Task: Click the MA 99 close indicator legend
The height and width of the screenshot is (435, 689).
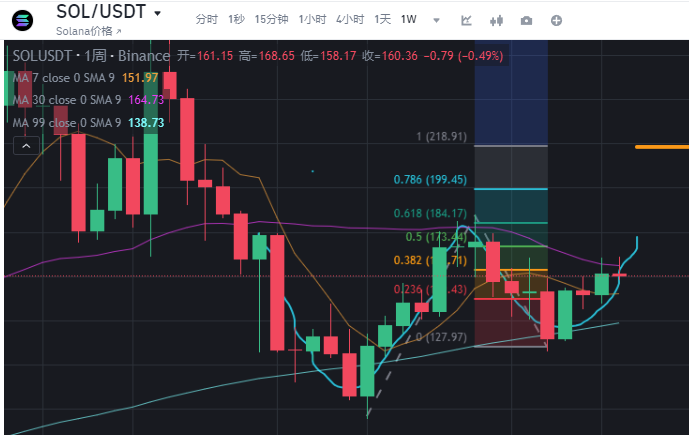Action: tap(68, 122)
